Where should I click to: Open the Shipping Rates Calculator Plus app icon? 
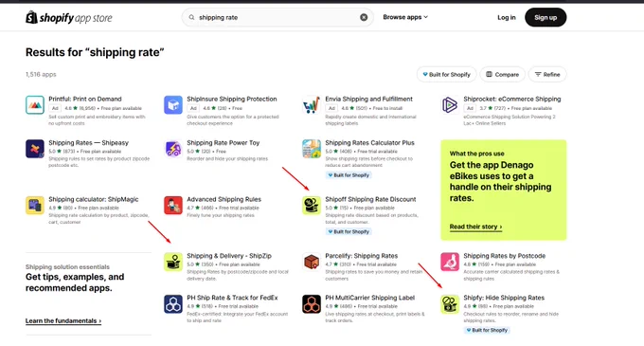pos(312,149)
